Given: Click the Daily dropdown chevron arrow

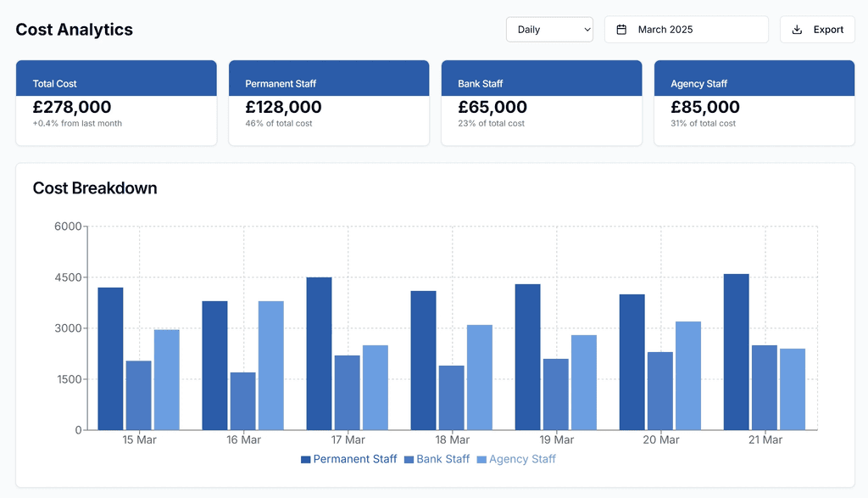Looking at the screenshot, I should pyautogui.click(x=587, y=30).
